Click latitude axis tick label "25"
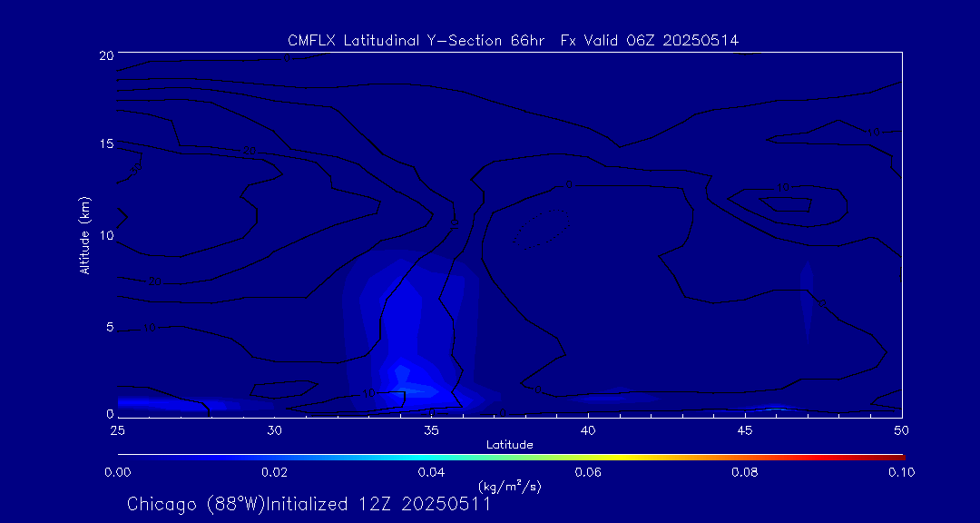Screen dimensions: 980x523 pyautogui.click(x=117, y=429)
